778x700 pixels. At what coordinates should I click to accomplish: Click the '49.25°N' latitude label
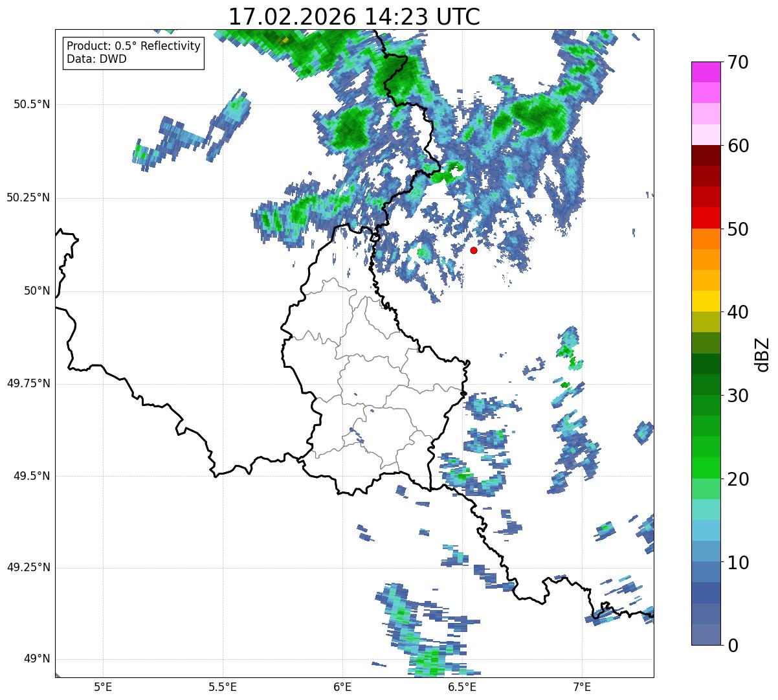point(28,568)
